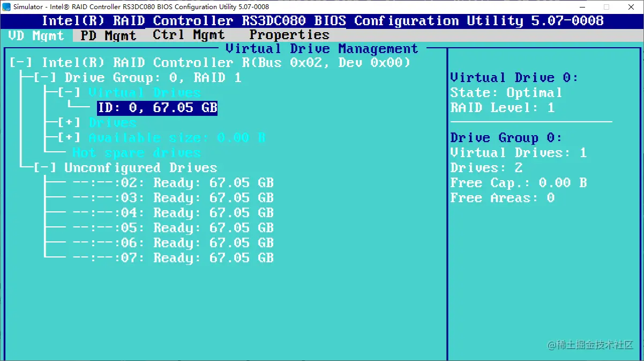Click the Drives: 2 property
Image resolution: width=644 pixels, height=361 pixels.
click(486, 168)
